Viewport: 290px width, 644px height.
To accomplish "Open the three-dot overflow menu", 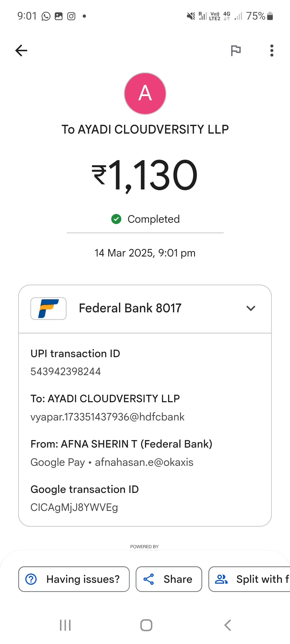I will 272,50.
